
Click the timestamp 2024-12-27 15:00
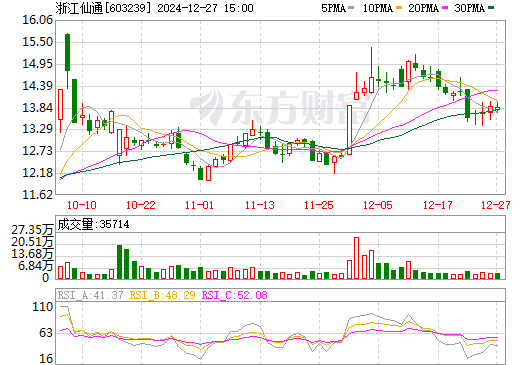(205, 8)
